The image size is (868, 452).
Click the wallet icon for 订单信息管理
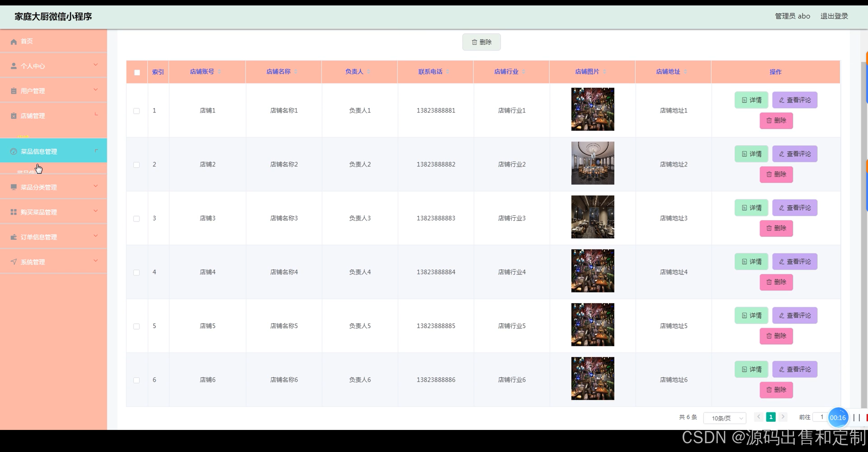(x=14, y=237)
